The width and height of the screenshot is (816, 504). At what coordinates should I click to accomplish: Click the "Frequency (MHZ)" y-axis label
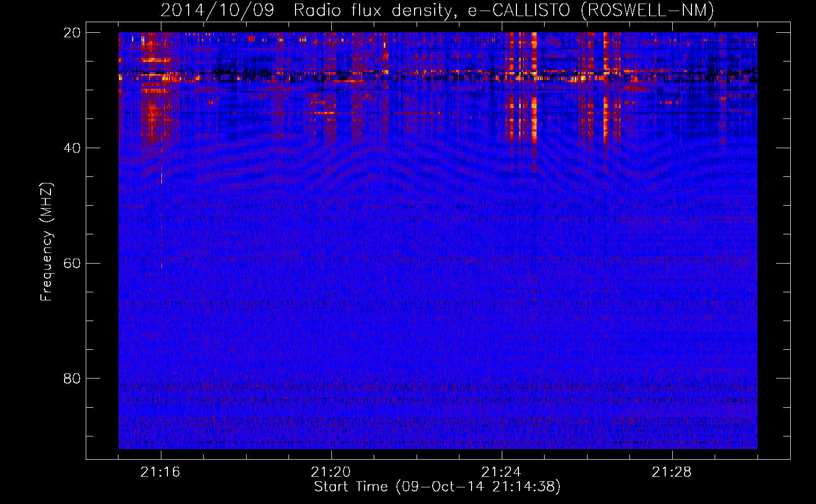click(46, 242)
